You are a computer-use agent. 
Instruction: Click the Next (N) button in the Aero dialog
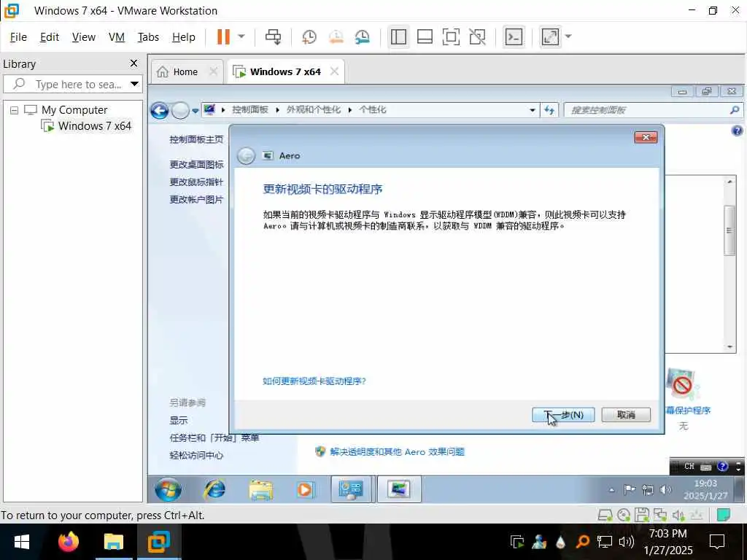point(563,415)
